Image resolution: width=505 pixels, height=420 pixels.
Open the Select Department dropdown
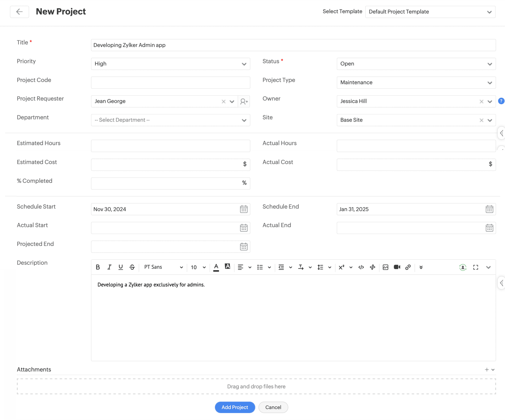170,120
